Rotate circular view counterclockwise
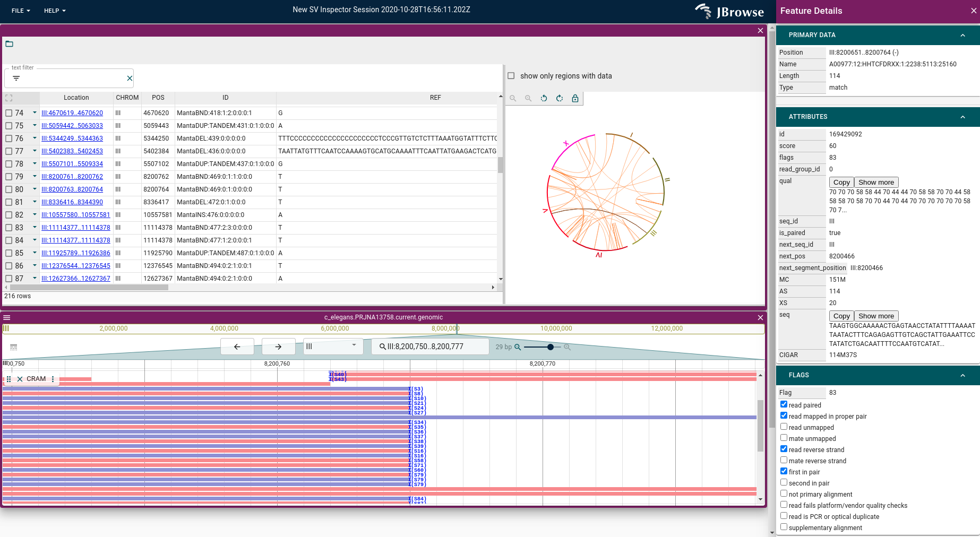Viewport: 980px width, 537px height. (x=544, y=98)
